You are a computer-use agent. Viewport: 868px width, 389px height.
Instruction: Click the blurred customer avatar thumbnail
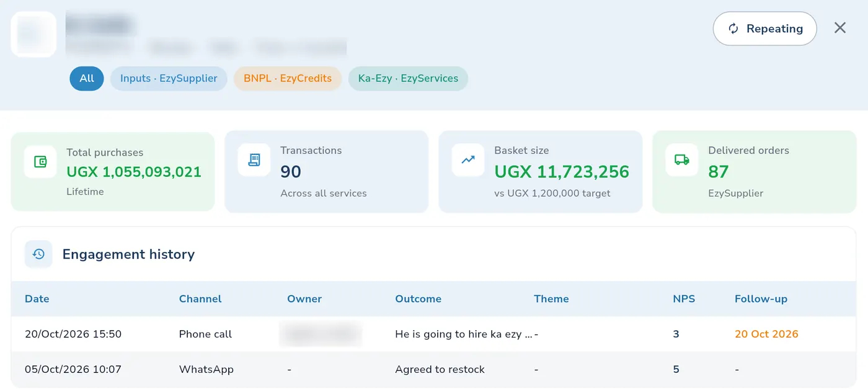pyautogui.click(x=33, y=34)
